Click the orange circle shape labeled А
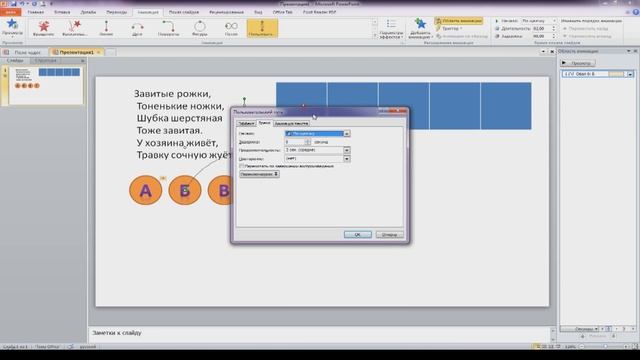This screenshot has width=640, height=360. pos(145,190)
